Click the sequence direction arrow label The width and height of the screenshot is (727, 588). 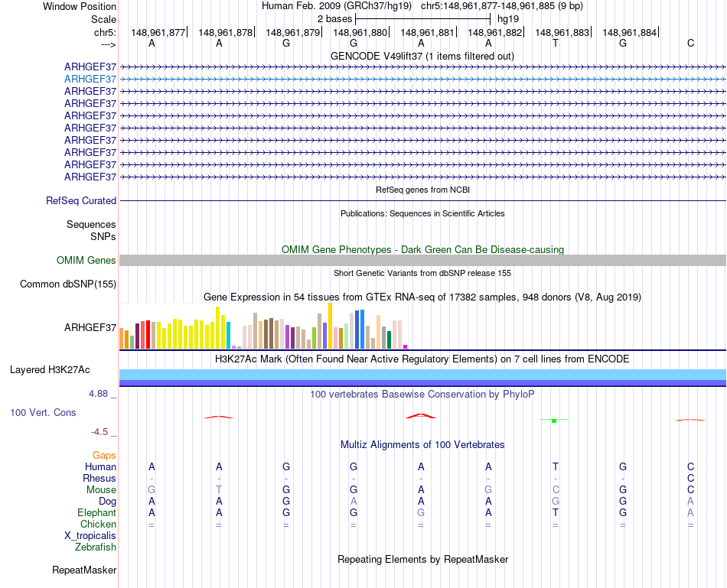[109, 44]
